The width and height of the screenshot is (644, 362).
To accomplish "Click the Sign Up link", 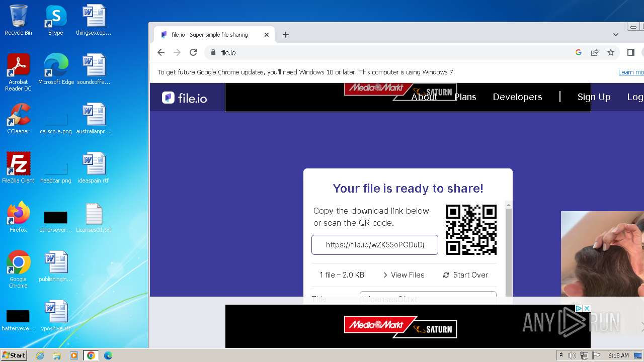I will [594, 97].
